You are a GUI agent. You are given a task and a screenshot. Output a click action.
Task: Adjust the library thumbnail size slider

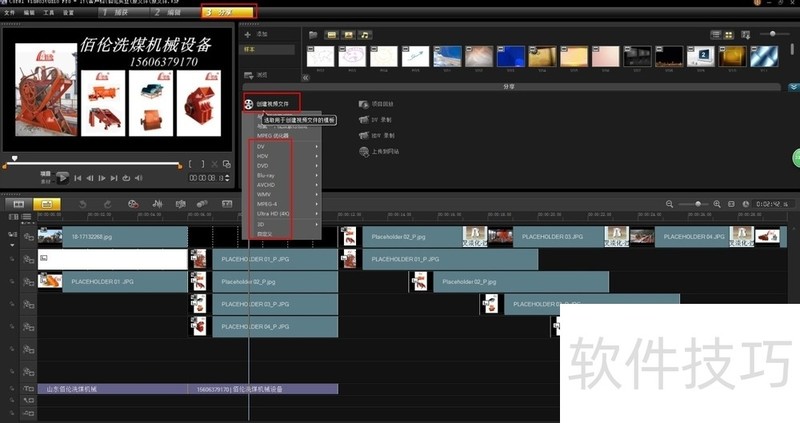pyautogui.click(x=773, y=35)
